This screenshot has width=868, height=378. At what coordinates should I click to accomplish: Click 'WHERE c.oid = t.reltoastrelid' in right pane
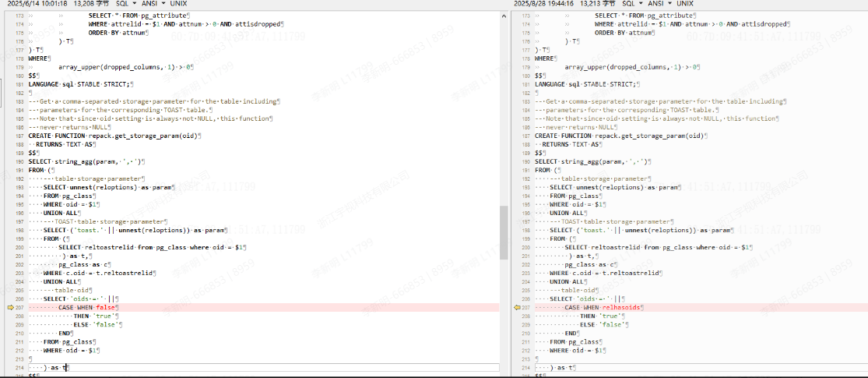605,274
